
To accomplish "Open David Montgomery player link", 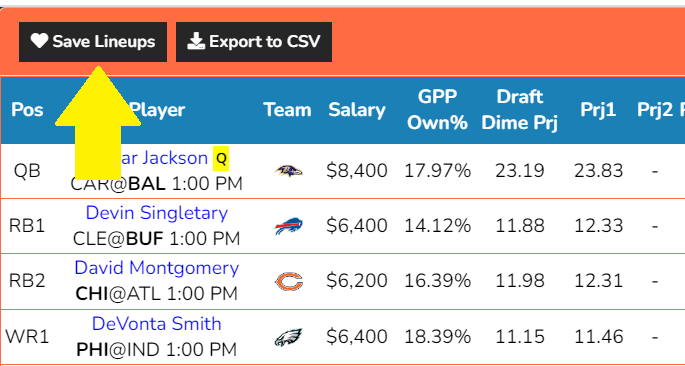I will pyautogui.click(x=157, y=268).
